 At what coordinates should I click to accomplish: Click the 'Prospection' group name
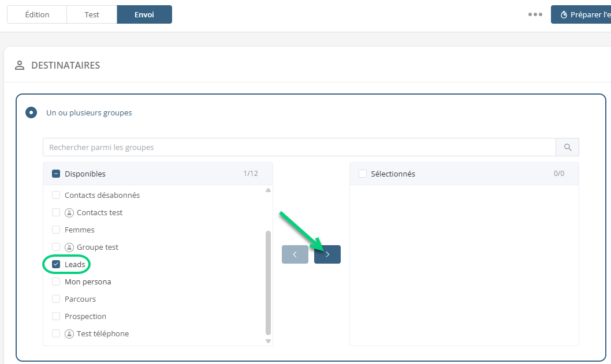(85, 317)
